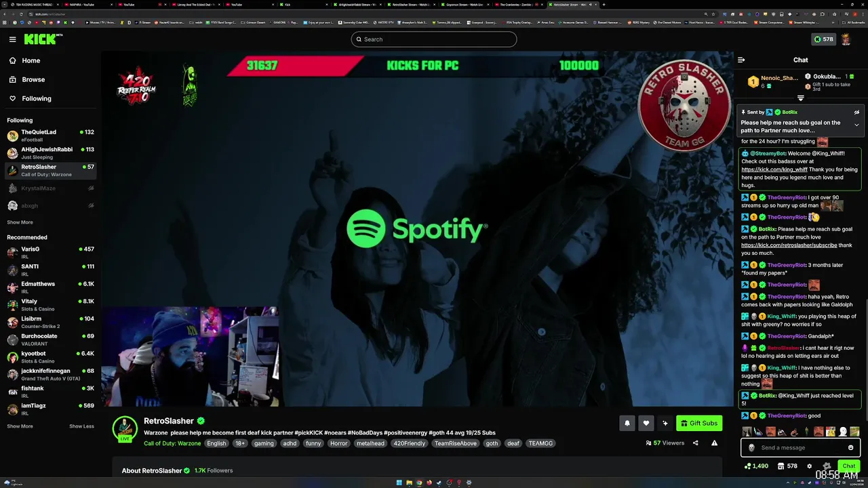Viewport: 868px width, 488px height.
Task: Open jackknifefinnegan GTA channel
Action: (51, 374)
